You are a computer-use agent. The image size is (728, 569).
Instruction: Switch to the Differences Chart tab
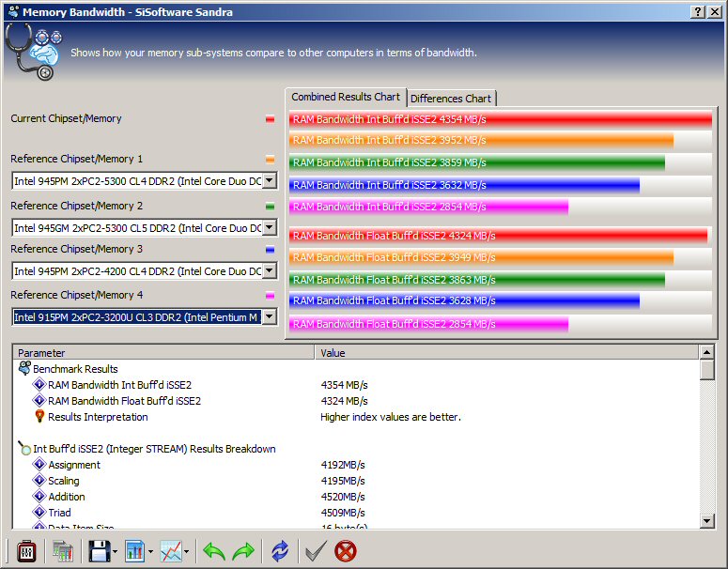pyautogui.click(x=451, y=99)
